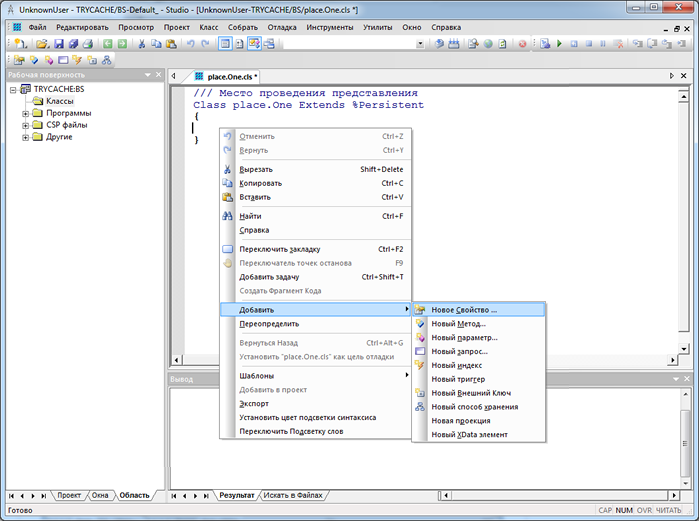Select Вырезать in context menu
Viewport: 699px width, 521px height.
coord(316,169)
